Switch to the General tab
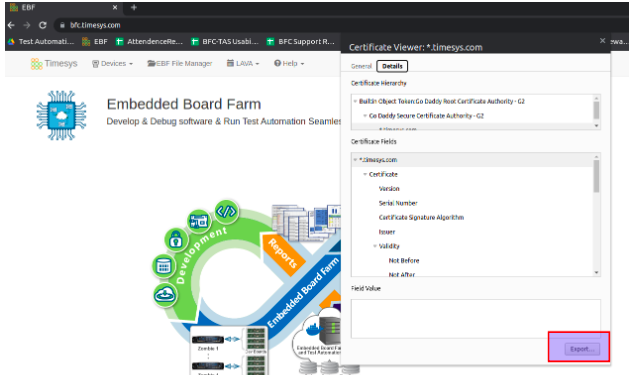Image resolution: width=634 pixels, height=377 pixels. click(361, 66)
